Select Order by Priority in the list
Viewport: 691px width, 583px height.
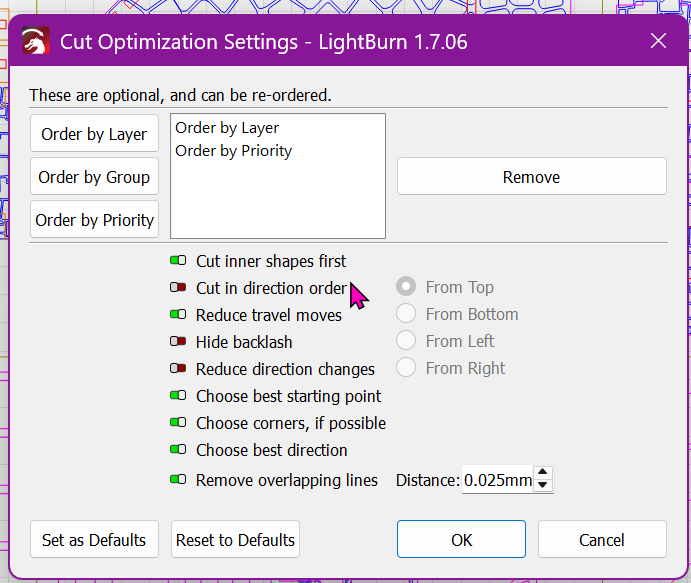(234, 151)
